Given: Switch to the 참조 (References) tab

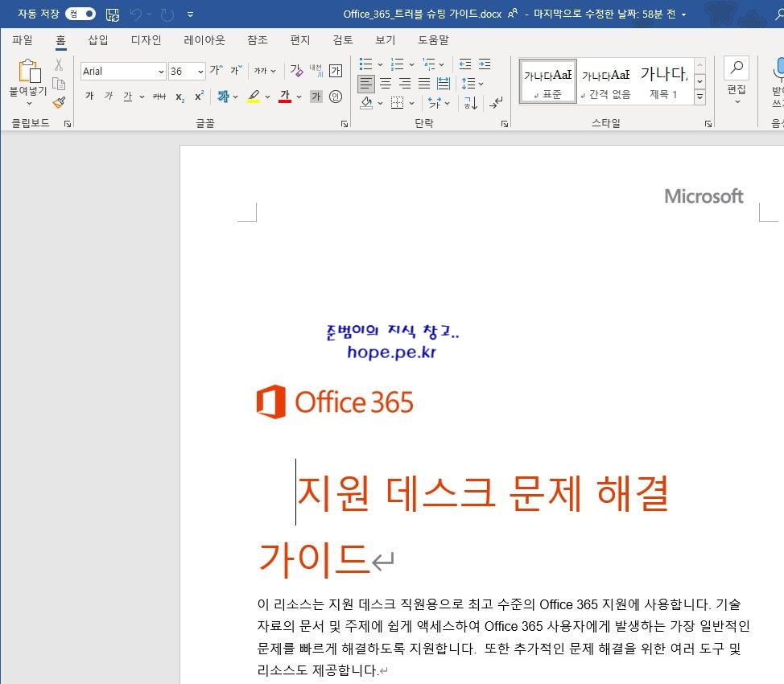Looking at the screenshot, I should (258, 40).
